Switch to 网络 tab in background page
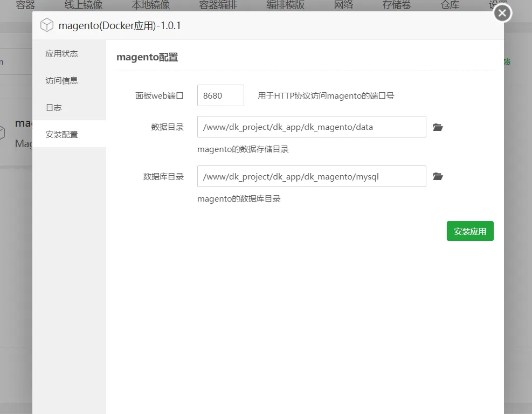This screenshot has height=414, width=532. pyautogui.click(x=343, y=5)
